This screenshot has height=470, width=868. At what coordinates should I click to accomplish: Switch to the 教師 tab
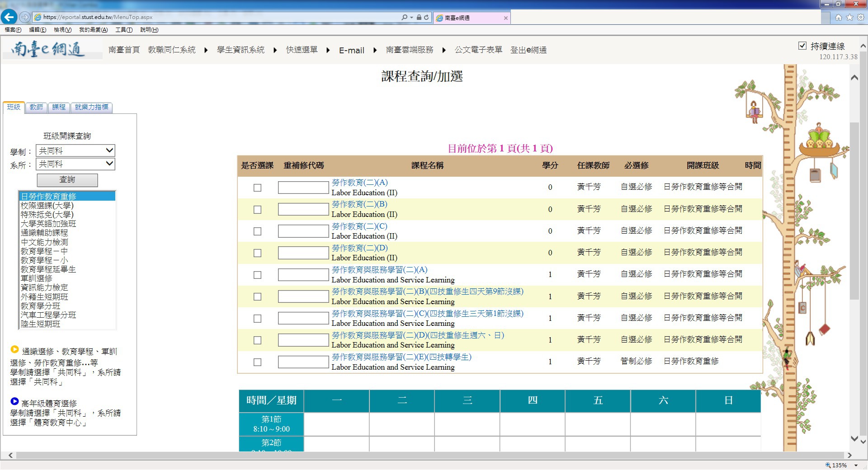pos(36,107)
